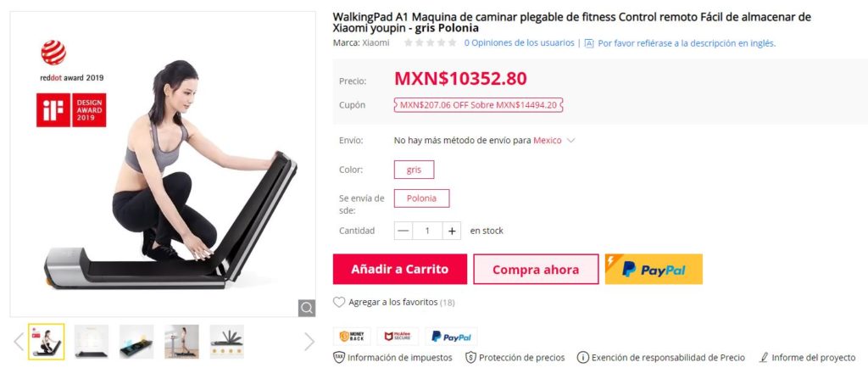868x368 pixels.
Task: Click the translation icon beside English description note
Action: [589, 43]
